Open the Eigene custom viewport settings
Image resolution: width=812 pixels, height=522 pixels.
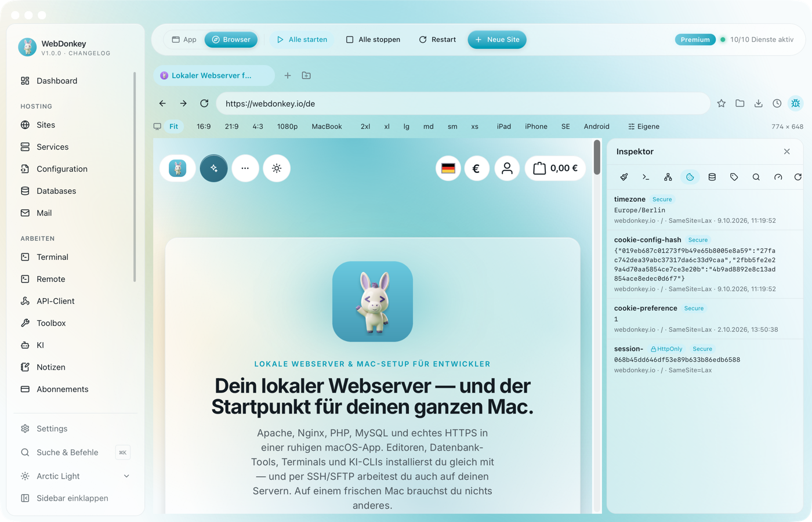[x=643, y=126]
